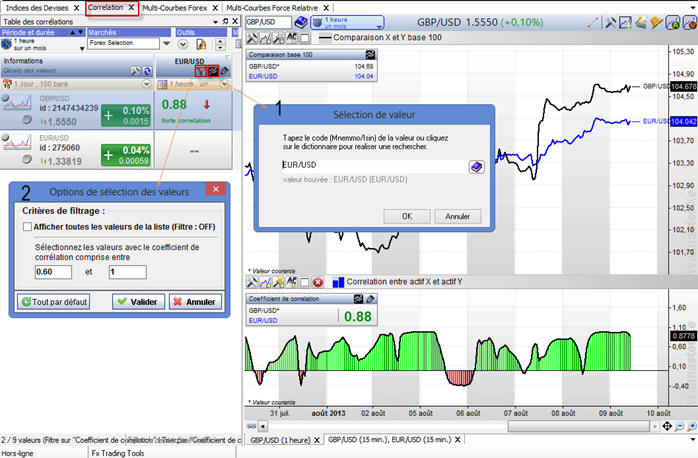Open the chart timeframe '1 heure un mois' dropdown

pyautogui.click(x=347, y=23)
